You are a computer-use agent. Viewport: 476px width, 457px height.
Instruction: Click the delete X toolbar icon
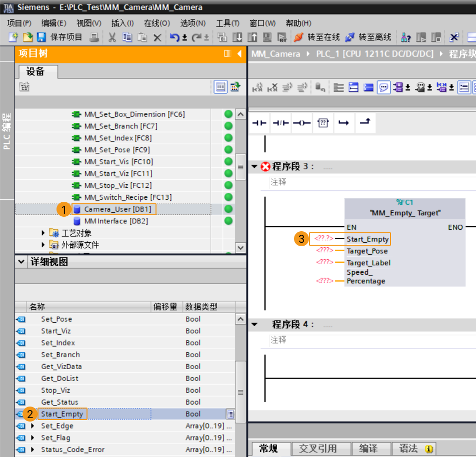point(157,37)
